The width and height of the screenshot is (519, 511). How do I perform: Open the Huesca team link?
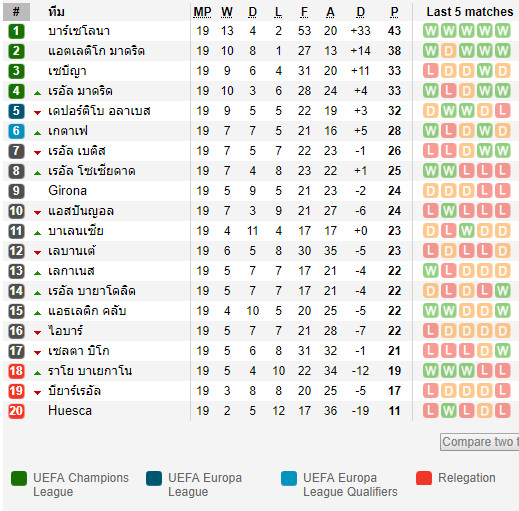70,411
